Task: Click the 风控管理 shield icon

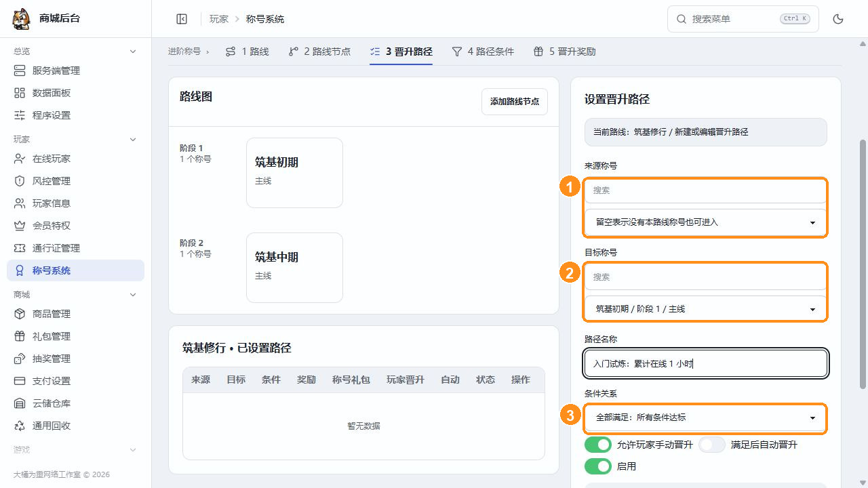Action: click(x=20, y=181)
